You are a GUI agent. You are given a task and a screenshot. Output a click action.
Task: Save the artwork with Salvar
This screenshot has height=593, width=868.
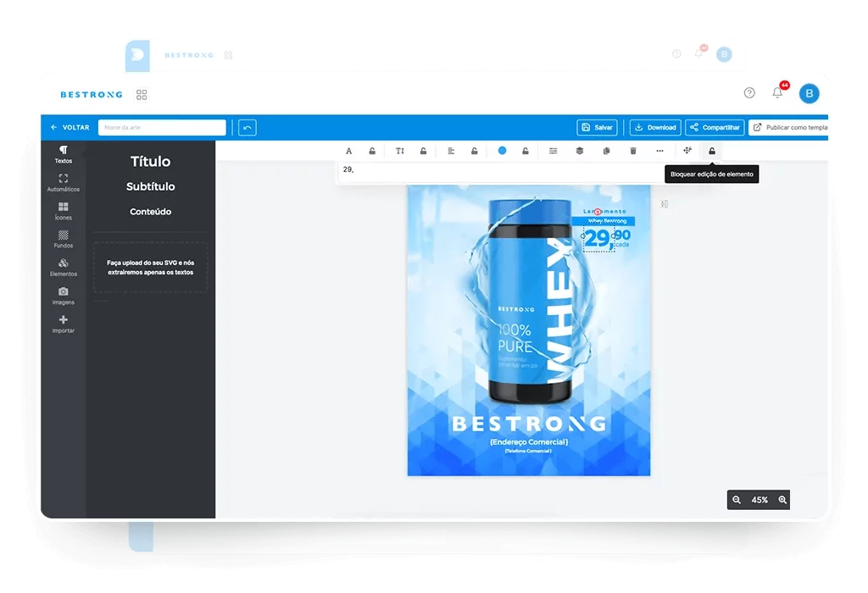598,127
